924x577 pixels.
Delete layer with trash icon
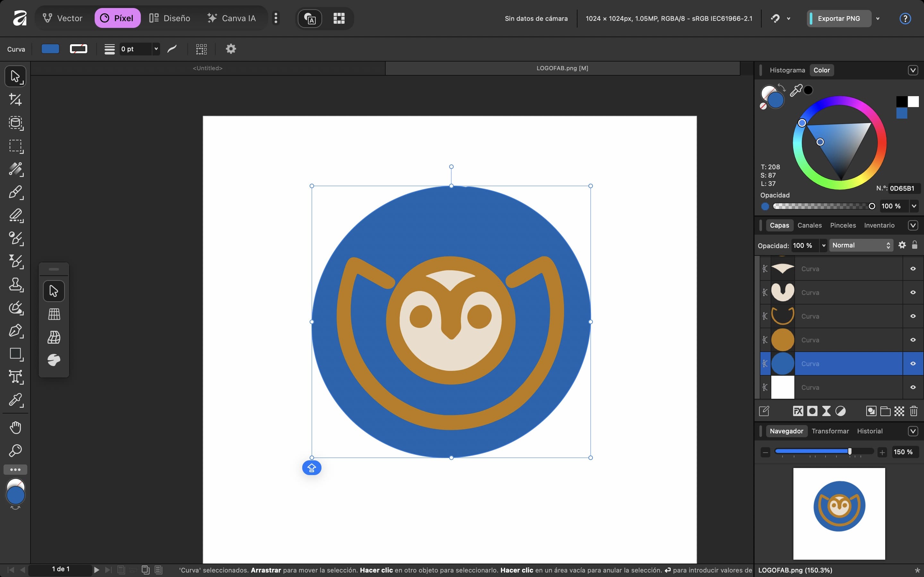(913, 411)
